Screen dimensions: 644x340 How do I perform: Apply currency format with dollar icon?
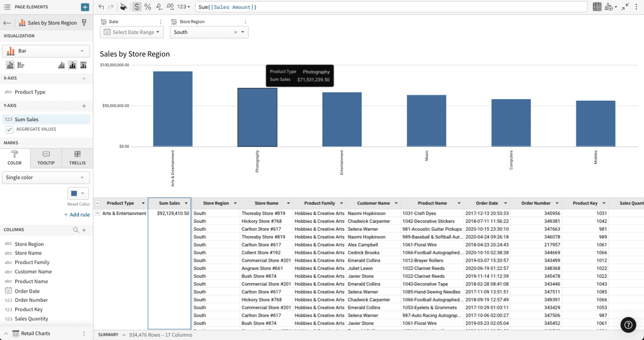point(137,7)
